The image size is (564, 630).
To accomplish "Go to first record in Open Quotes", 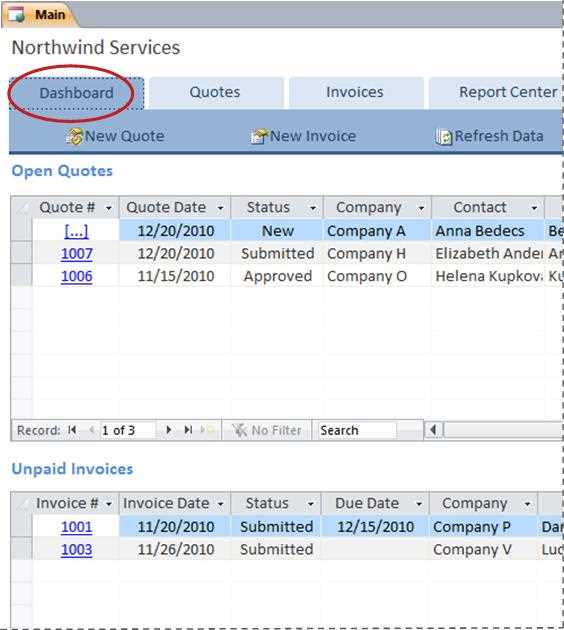I will 72,430.
